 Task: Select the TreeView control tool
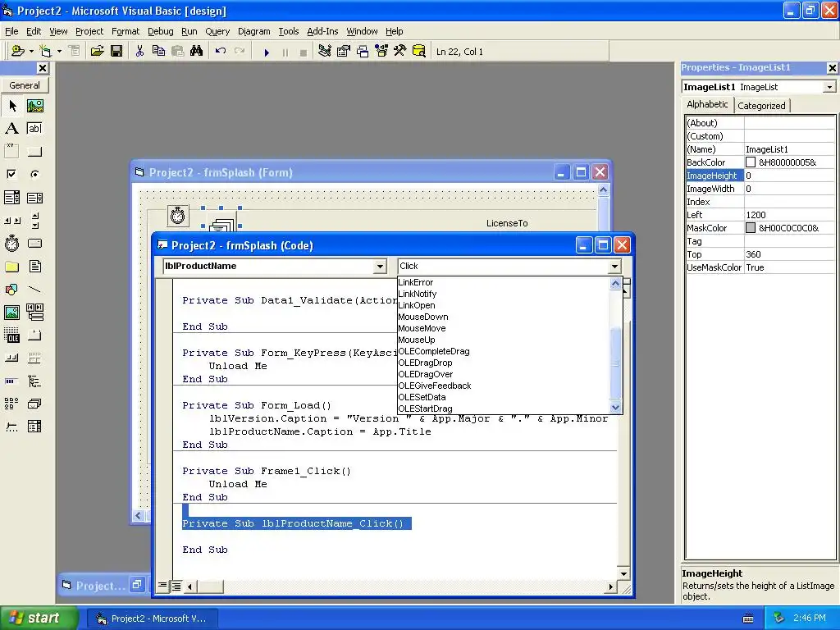(34, 381)
